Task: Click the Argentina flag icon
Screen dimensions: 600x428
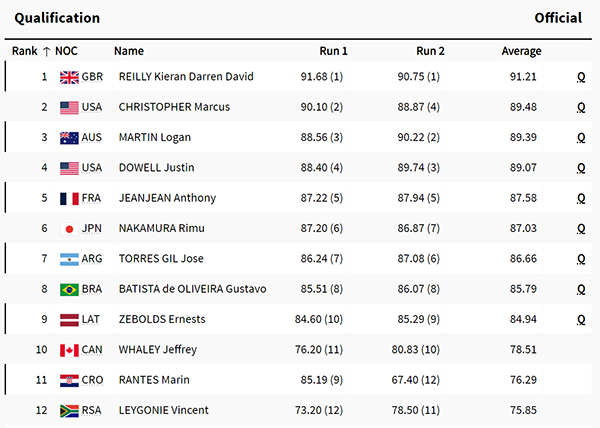Action: tap(69, 259)
